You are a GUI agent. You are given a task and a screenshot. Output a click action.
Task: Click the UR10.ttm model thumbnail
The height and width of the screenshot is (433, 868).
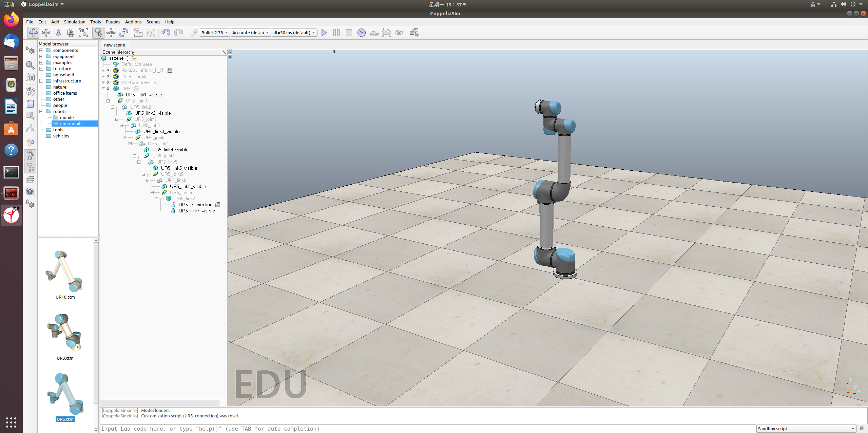tap(65, 272)
